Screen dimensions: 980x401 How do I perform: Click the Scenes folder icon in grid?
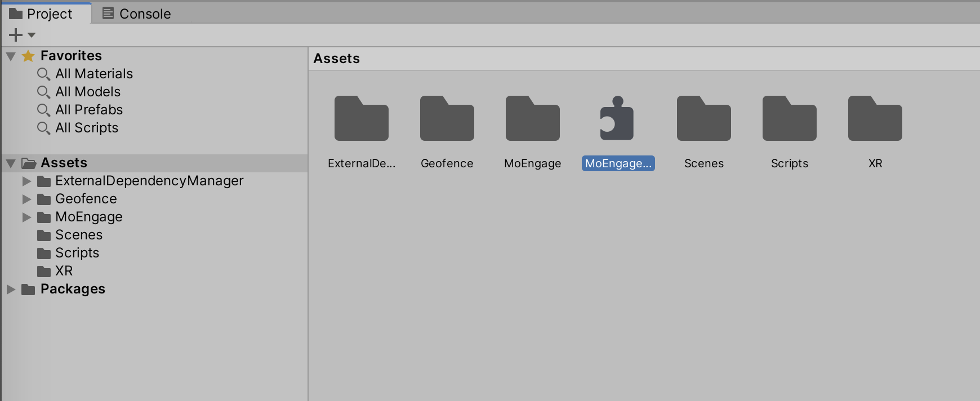tap(704, 118)
